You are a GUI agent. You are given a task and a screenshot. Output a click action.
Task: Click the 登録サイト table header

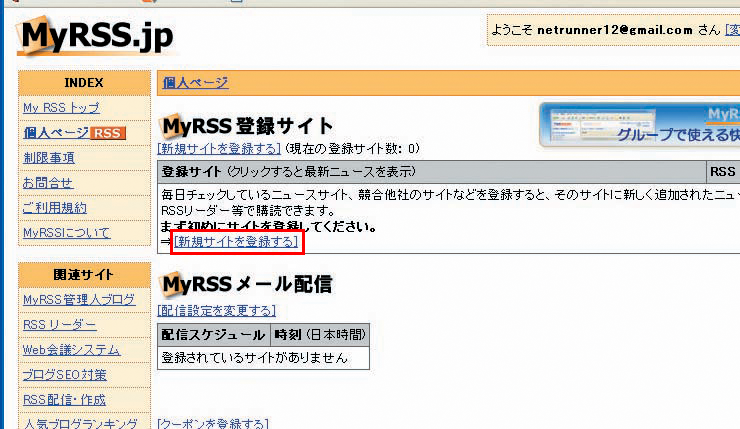(x=431, y=172)
